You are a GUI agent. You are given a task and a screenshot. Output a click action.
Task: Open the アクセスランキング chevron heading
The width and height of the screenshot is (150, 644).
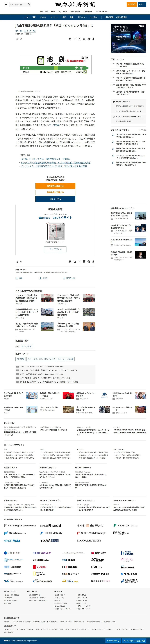click(x=120, y=130)
